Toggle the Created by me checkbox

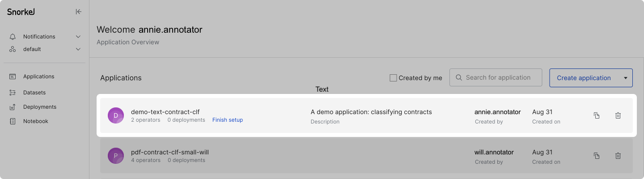coord(394,78)
